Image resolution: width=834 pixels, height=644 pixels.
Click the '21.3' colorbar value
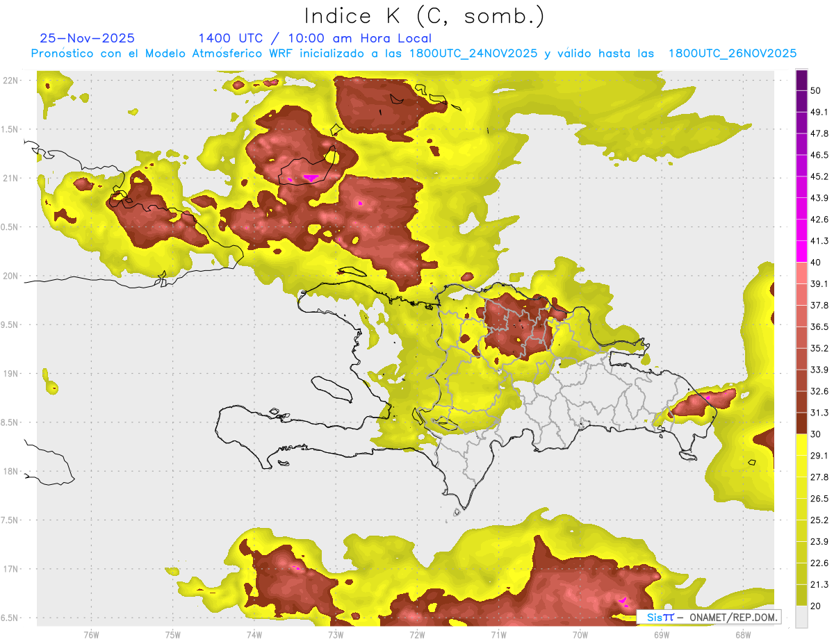coord(819,585)
